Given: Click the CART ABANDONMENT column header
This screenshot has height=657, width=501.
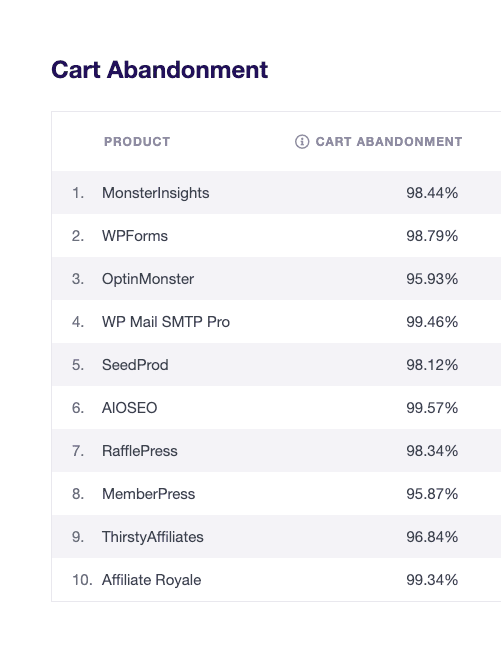Looking at the screenshot, I should [389, 142].
